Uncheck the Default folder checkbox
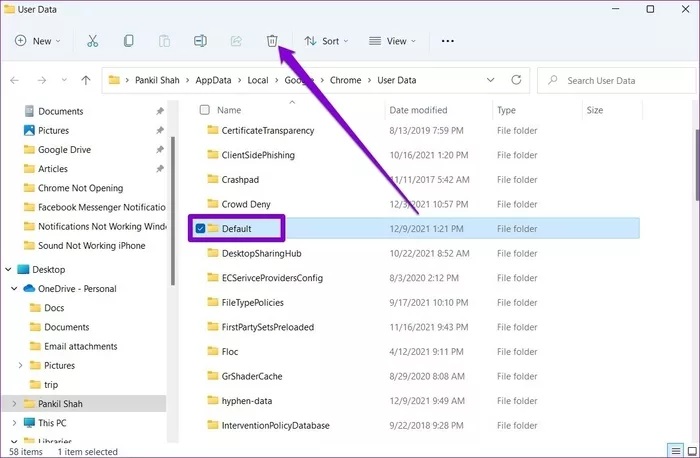Image resolution: width=700 pixels, height=458 pixels. [201, 229]
